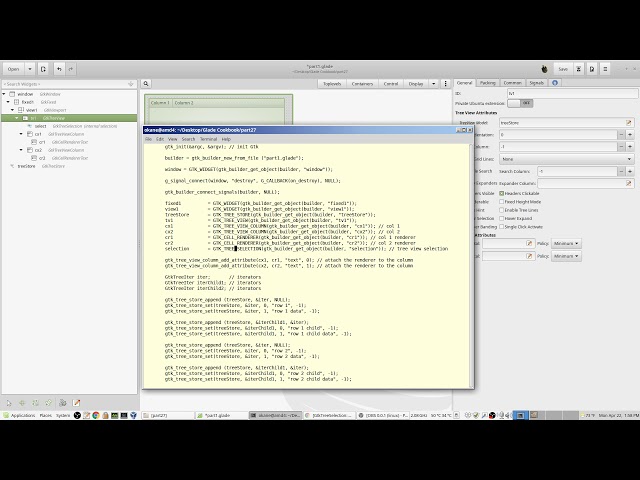Collapse the view1 node in the widget tree
The width and height of the screenshot is (640, 480).
pyautogui.click(x=13, y=110)
